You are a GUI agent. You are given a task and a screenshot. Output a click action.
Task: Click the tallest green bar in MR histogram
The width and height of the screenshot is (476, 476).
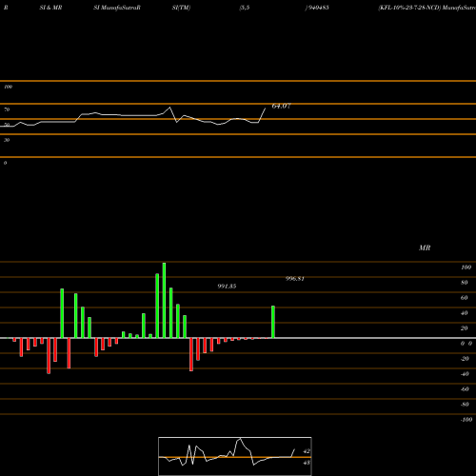point(164,300)
